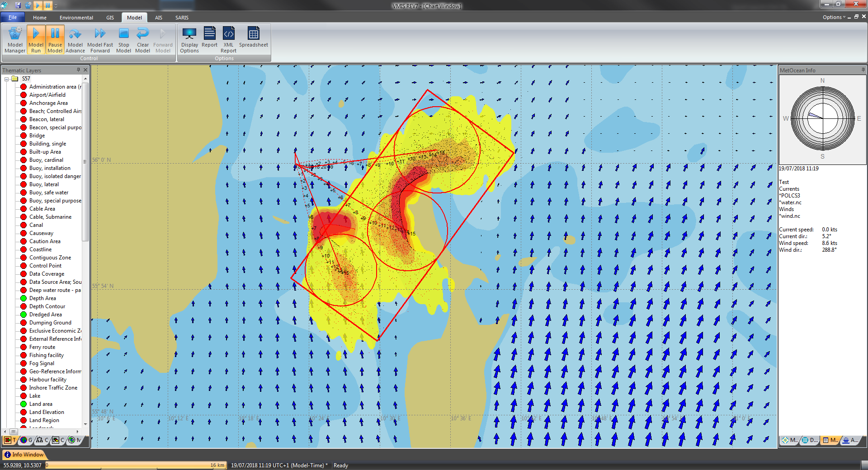Open the File menu button
The width and height of the screenshot is (868, 470).
pos(13,18)
